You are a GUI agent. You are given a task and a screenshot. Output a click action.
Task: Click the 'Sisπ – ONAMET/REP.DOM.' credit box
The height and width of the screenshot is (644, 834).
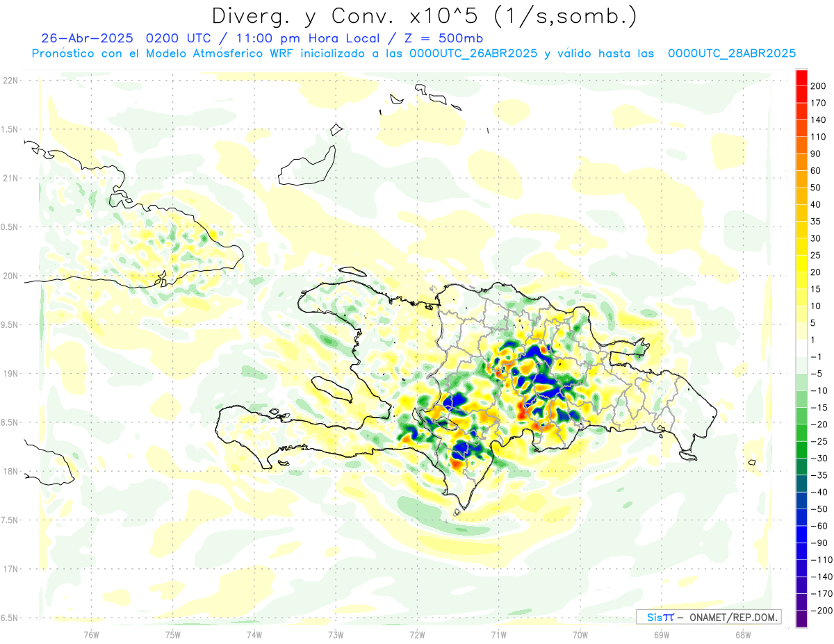click(x=709, y=617)
